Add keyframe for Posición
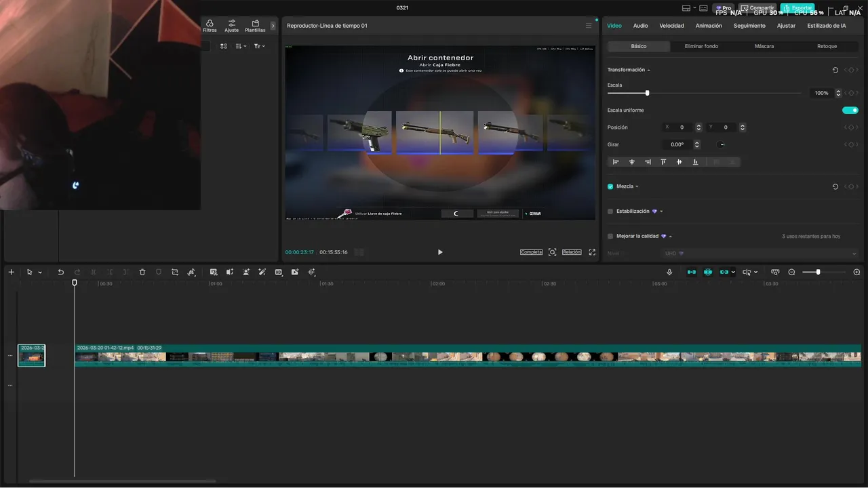 [x=850, y=127]
